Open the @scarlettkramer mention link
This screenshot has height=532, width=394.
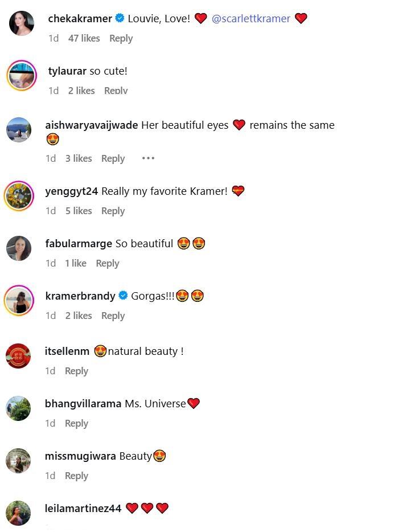[x=251, y=18]
